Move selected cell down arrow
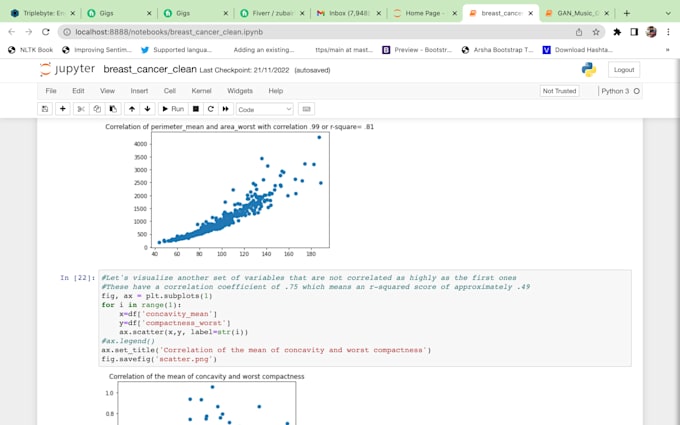Image resolution: width=680 pixels, height=425 pixels. 147,109
